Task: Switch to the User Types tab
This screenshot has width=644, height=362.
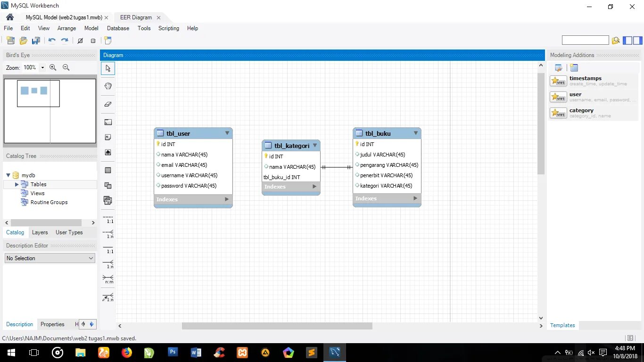Action: [69, 232]
